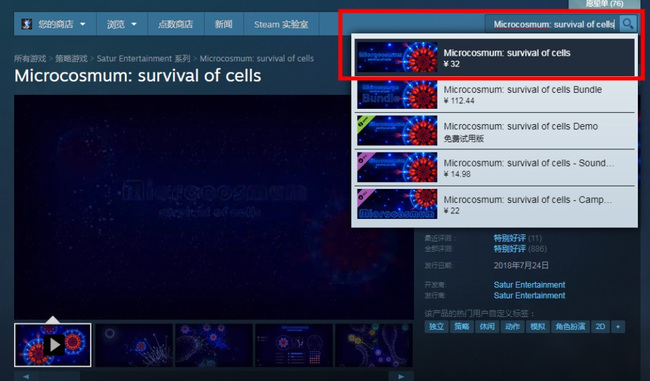Select Microcosmum: survival of cells ¥32 suggestion
This screenshot has width=650, height=381.
pos(495,58)
